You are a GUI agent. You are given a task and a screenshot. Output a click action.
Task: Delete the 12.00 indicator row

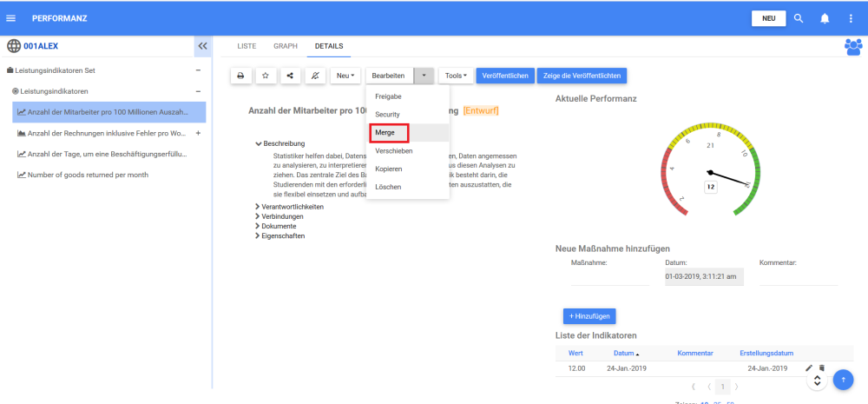(821, 368)
